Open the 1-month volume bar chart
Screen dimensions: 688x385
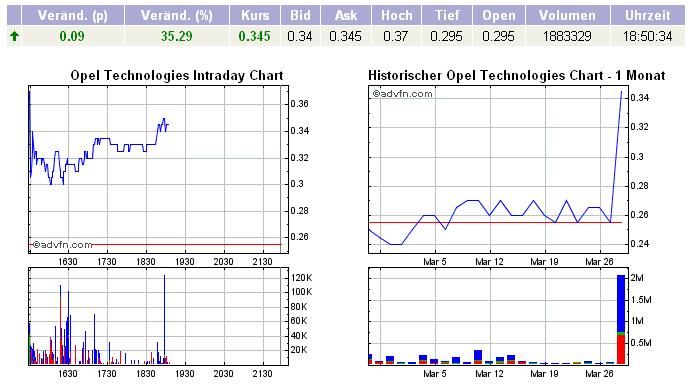498,316
